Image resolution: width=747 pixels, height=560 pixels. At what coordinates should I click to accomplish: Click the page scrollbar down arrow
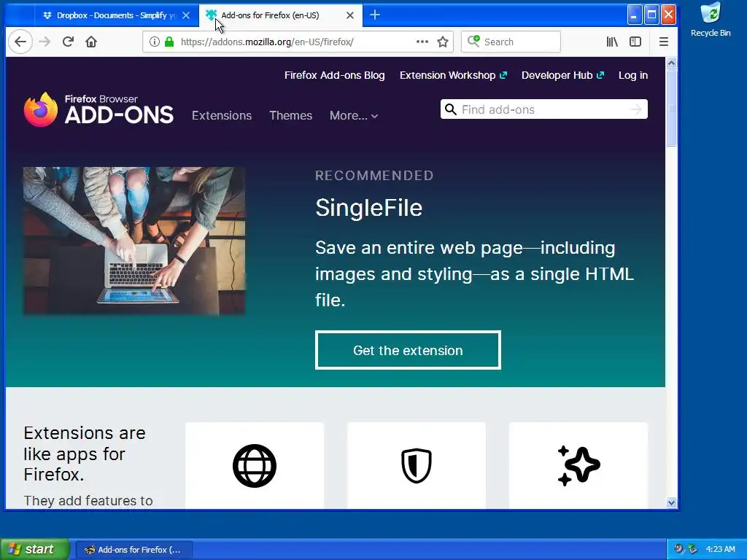pyautogui.click(x=671, y=502)
